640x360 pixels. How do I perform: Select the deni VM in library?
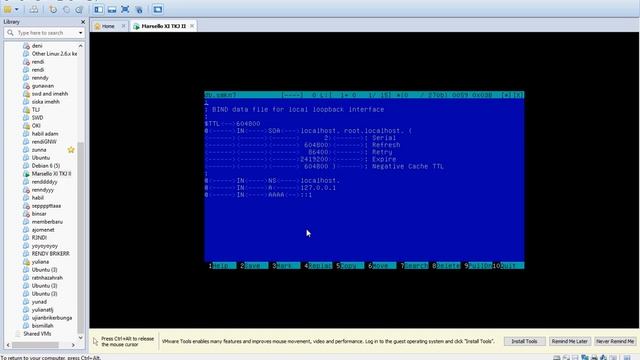click(x=37, y=46)
